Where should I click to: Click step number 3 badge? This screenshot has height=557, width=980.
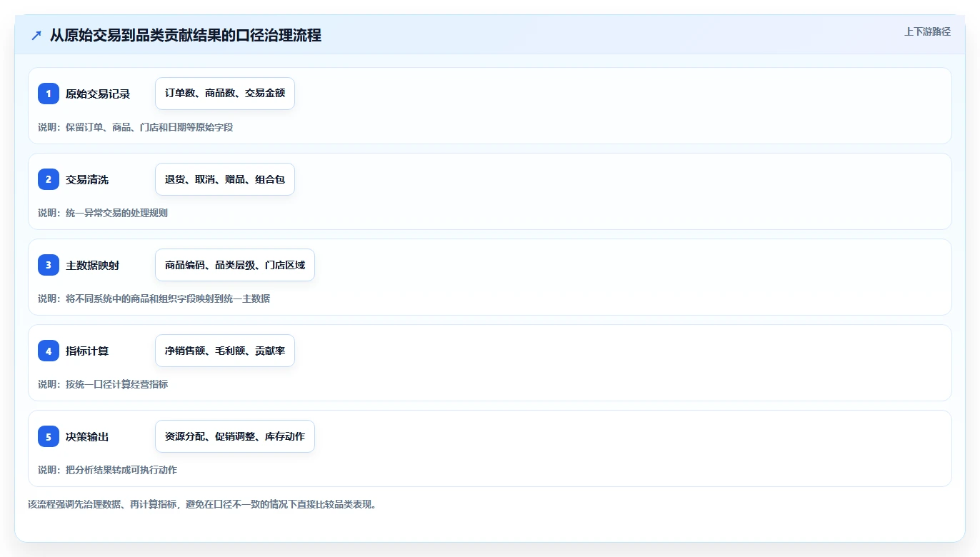49,265
